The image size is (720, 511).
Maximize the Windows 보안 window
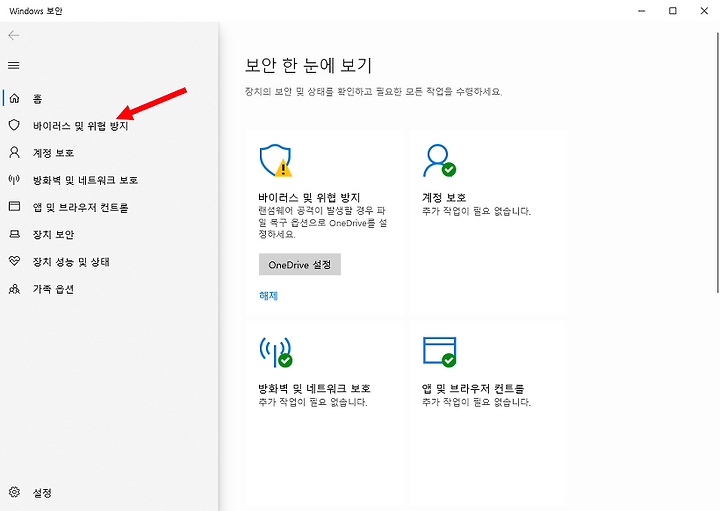coord(673,11)
